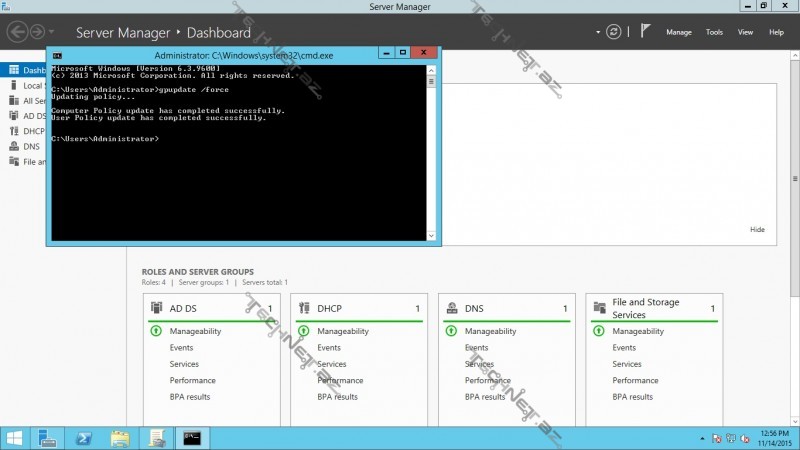Show hidden system tray icons
The image size is (800, 450).
(x=704, y=438)
